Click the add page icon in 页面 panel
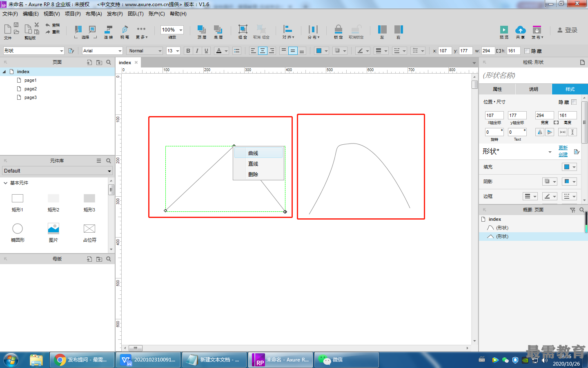Screen dimensions: 588x368 coord(89,62)
